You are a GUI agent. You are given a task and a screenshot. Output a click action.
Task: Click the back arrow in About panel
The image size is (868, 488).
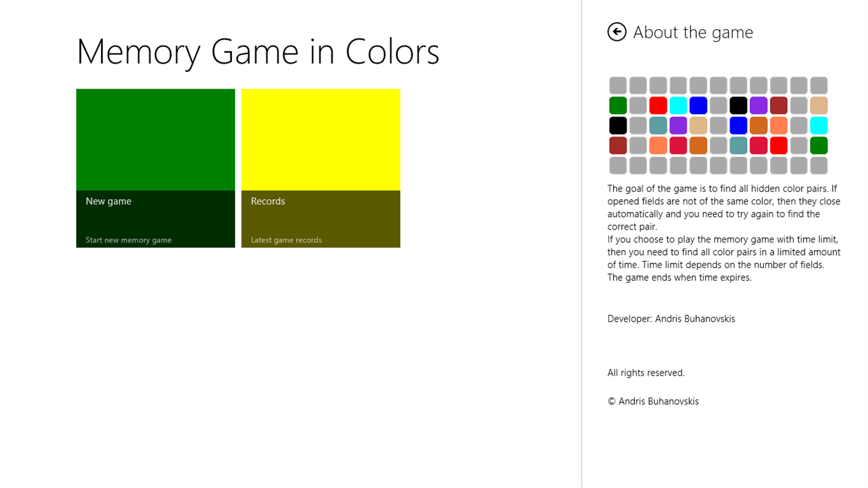(617, 31)
